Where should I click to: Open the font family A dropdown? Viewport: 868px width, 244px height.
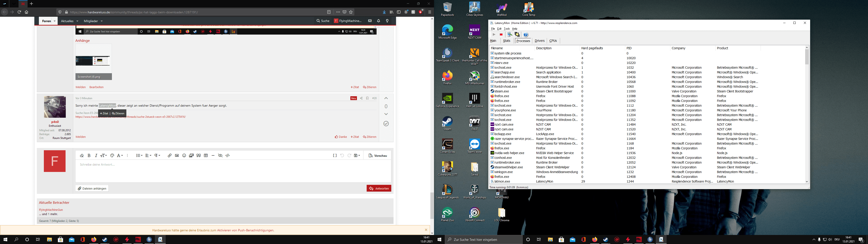pyautogui.click(x=120, y=155)
